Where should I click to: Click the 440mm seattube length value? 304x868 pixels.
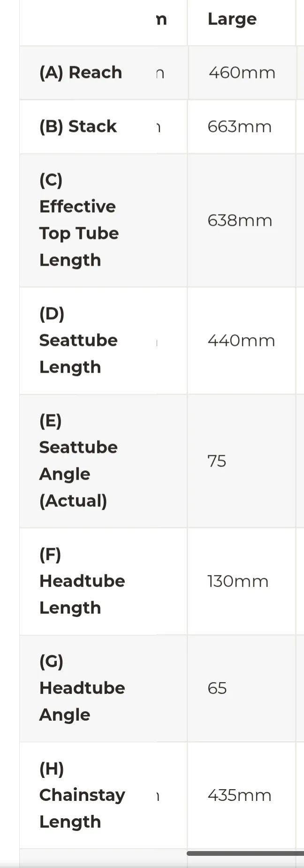(241, 340)
